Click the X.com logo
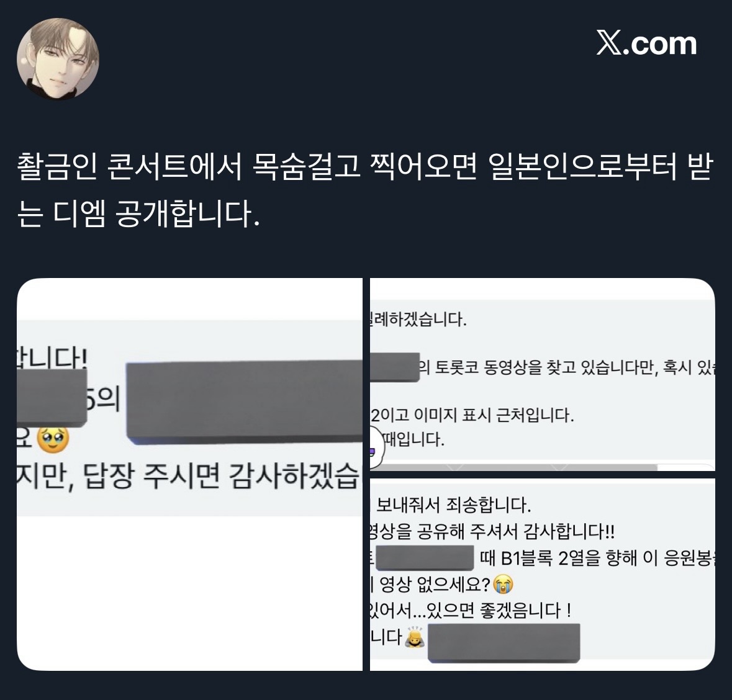 click(646, 43)
